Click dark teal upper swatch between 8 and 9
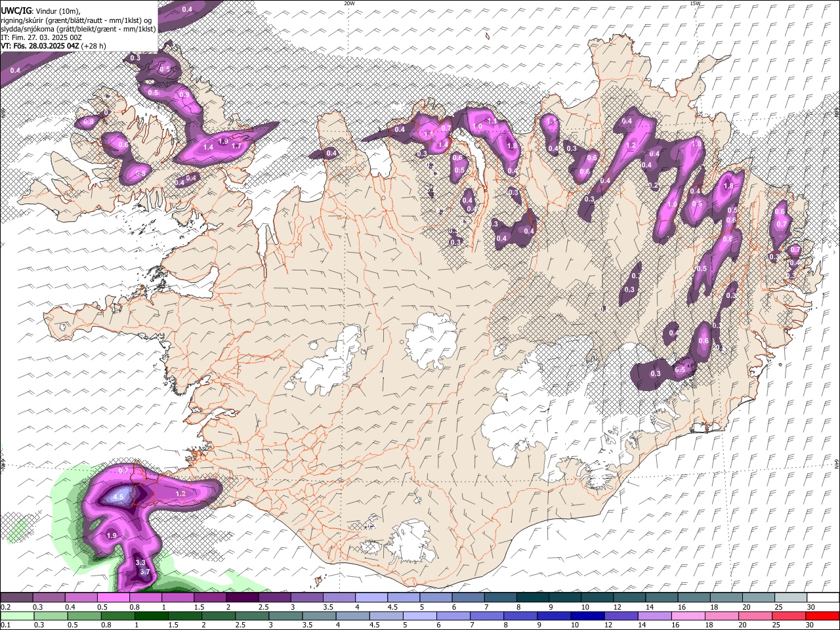 coord(532,597)
